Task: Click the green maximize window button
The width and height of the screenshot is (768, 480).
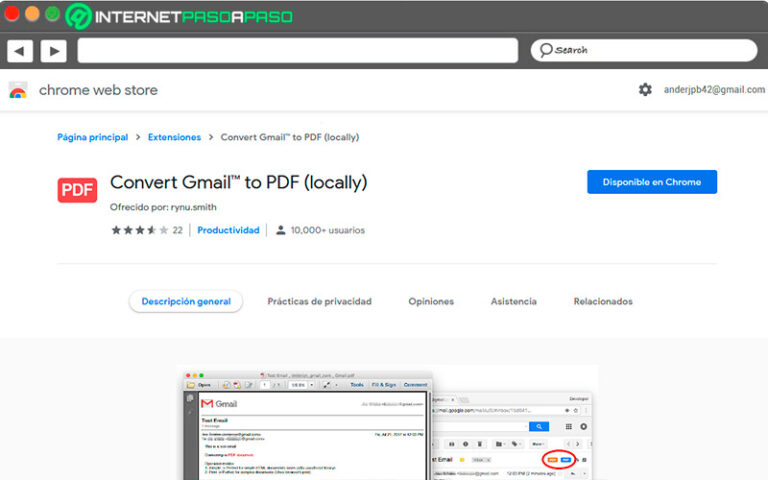Action: pyautogui.click(x=52, y=14)
